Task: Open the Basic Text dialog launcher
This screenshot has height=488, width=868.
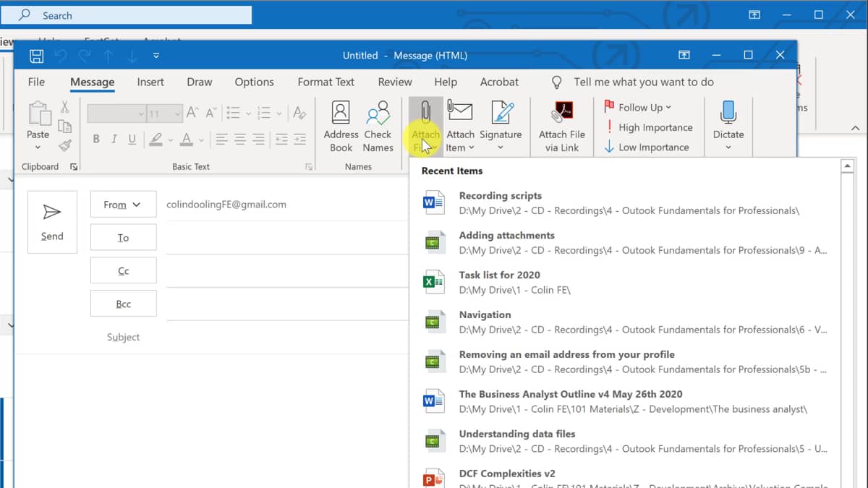Action: pyautogui.click(x=309, y=167)
